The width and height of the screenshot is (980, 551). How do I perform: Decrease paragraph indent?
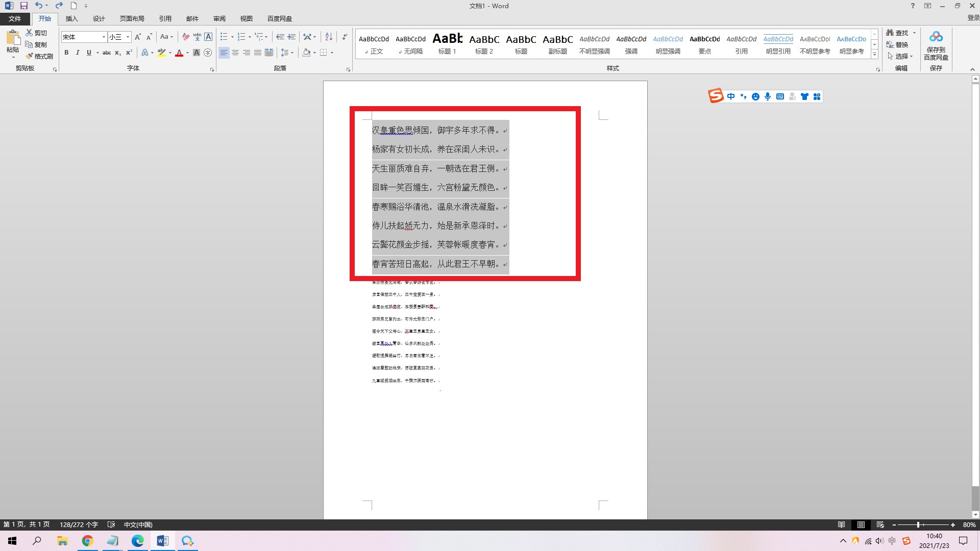click(280, 37)
